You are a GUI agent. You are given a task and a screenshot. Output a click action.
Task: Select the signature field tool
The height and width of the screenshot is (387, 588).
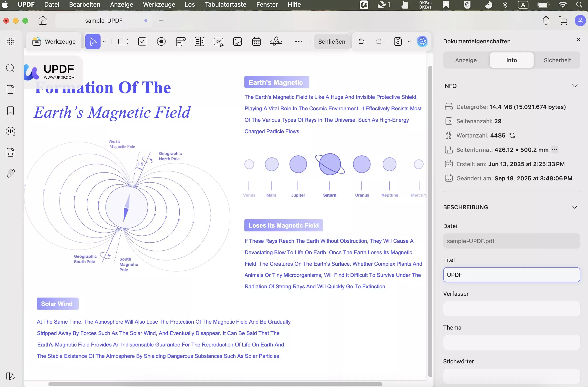tap(275, 41)
